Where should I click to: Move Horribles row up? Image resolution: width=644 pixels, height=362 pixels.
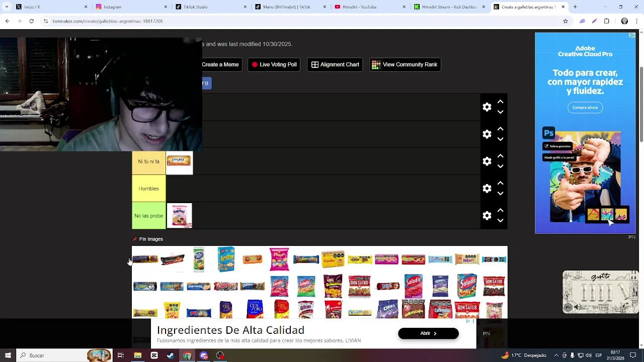click(500, 184)
